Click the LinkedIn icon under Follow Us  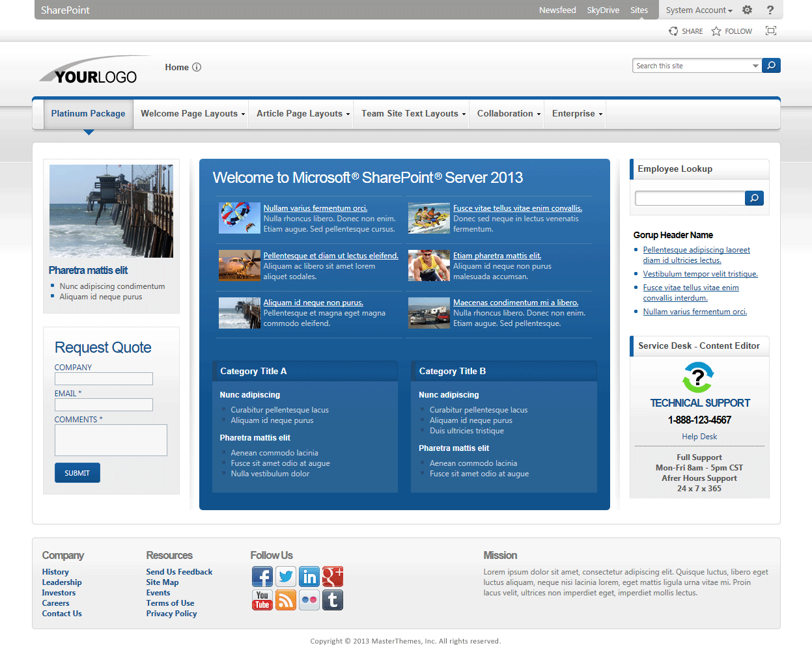(x=309, y=577)
